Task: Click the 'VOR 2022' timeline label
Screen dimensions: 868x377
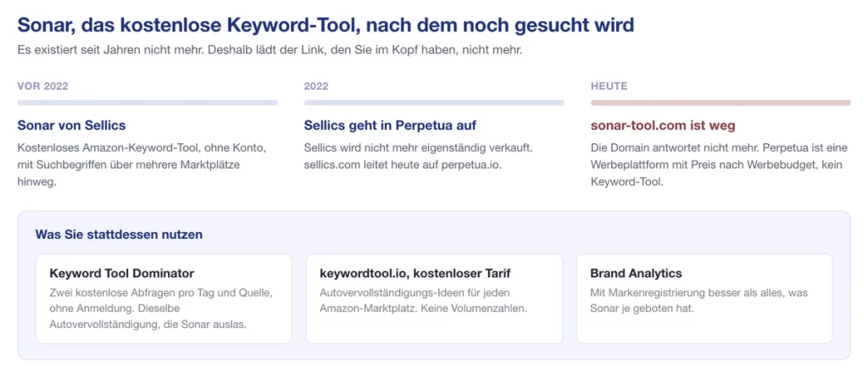Action: 43,86
